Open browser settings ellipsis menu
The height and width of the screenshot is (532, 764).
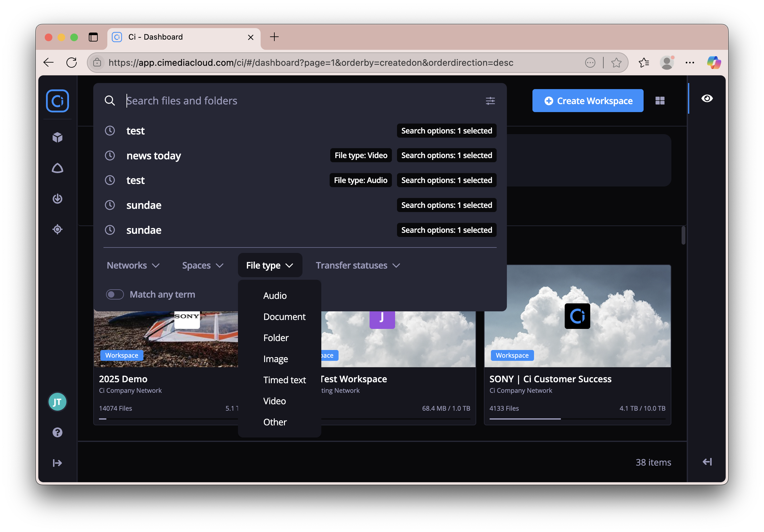(x=690, y=63)
